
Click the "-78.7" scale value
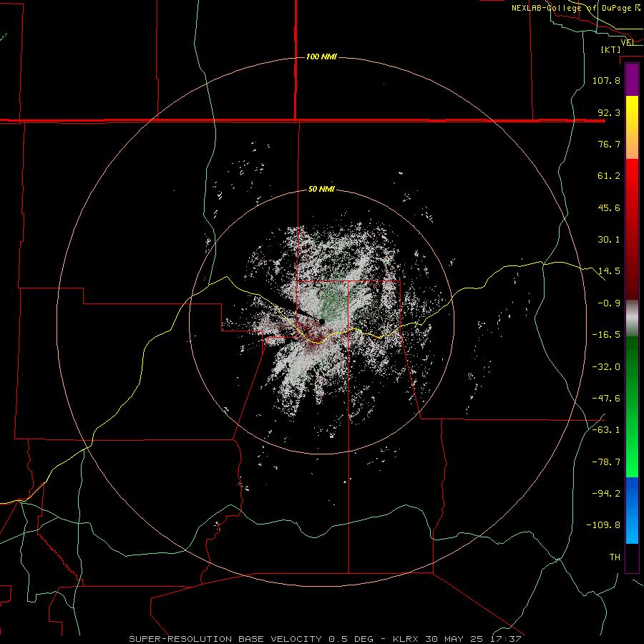tap(606, 462)
